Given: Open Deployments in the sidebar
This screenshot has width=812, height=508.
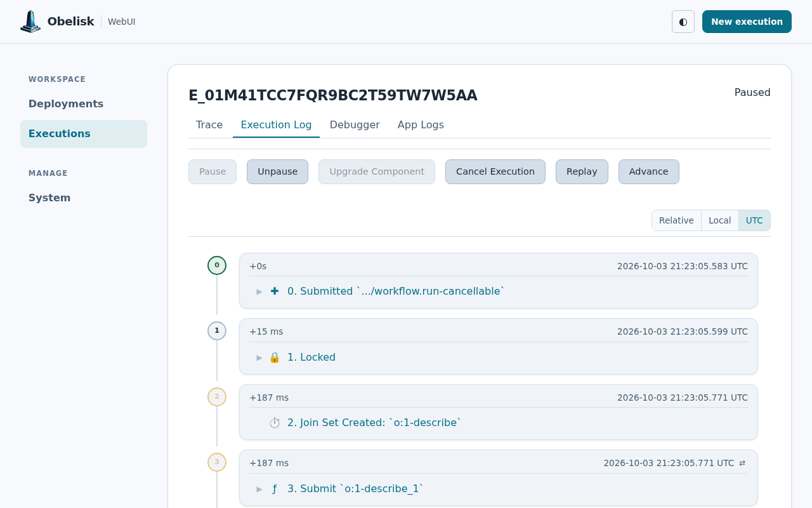Looking at the screenshot, I should coord(84,104).
